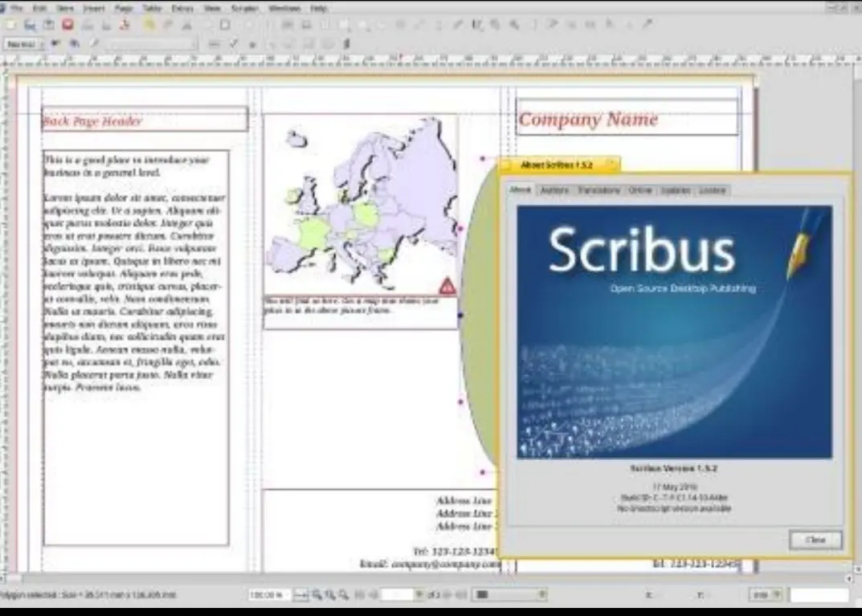Switch to the Translations tab

pos(598,190)
